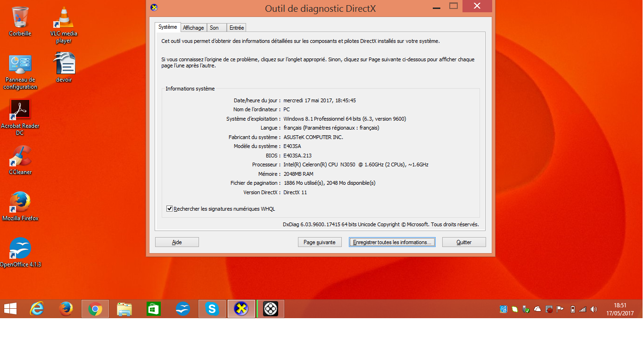The image size is (644, 362).
Task: Select the OpenOffice 4.1.3 desktop shortcut
Action: pyautogui.click(x=20, y=252)
